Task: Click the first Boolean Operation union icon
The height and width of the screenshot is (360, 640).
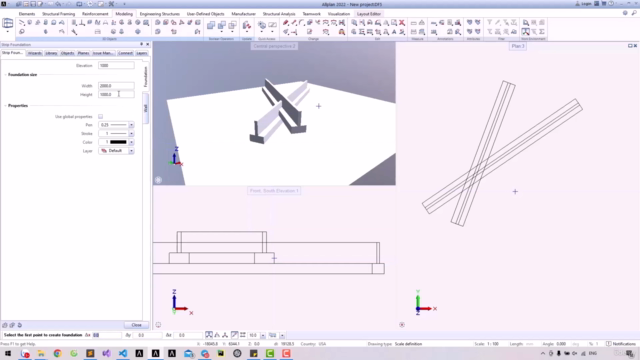Action: tap(211, 26)
